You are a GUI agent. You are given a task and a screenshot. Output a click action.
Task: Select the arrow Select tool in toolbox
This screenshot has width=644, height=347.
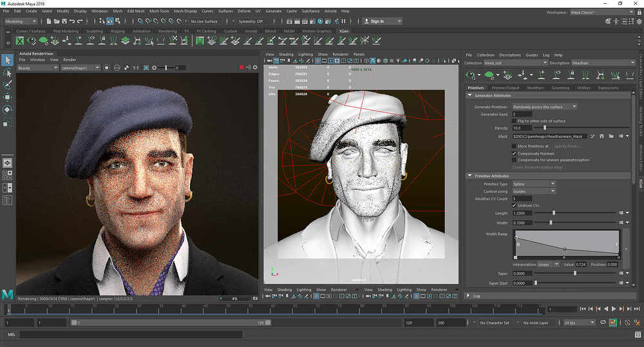click(7, 61)
